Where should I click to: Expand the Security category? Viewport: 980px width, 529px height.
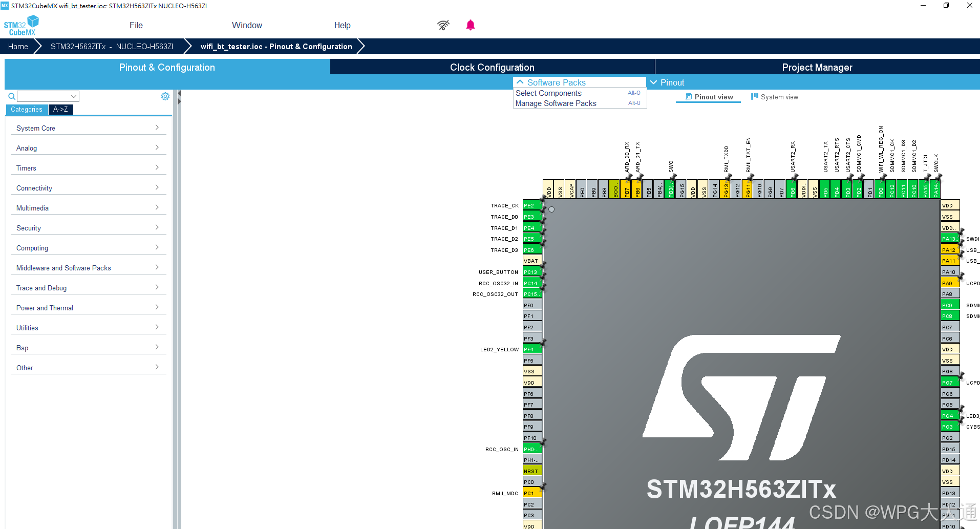(x=88, y=228)
